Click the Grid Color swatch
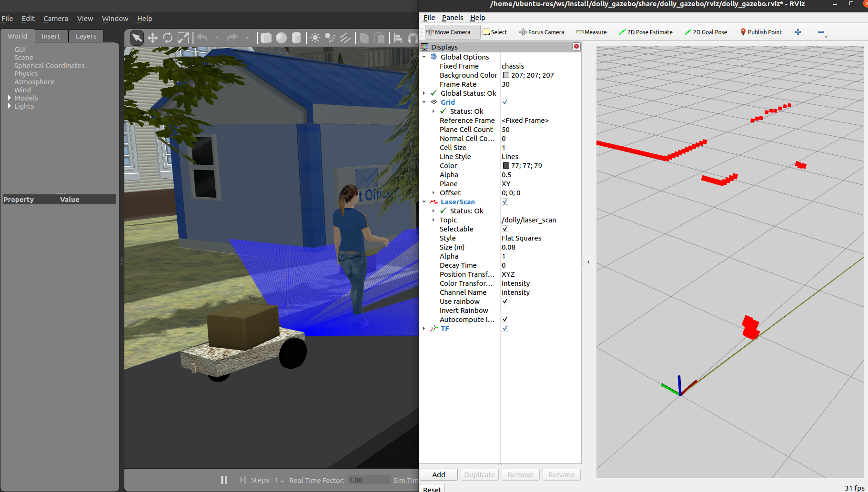This screenshot has width=868, height=492. click(x=506, y=165)
